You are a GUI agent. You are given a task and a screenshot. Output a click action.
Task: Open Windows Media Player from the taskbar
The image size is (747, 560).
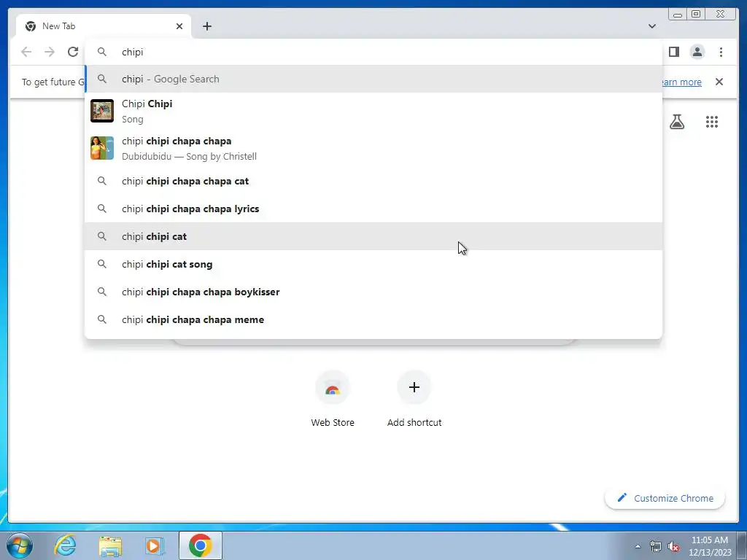pyautogui.click(x=155, y=545)
